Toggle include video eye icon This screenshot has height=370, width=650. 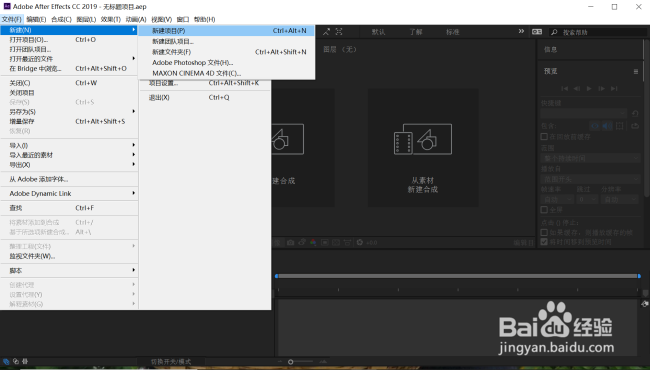pos(595,126)
